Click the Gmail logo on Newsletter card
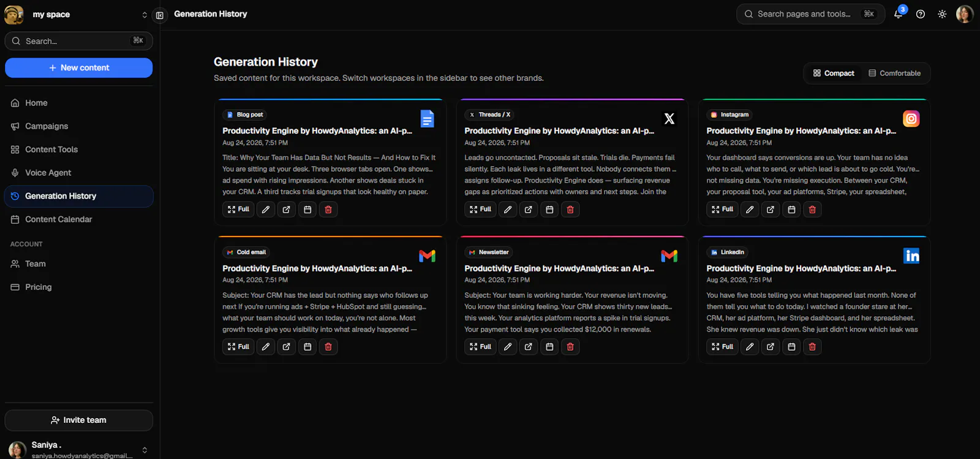This screenshot has height=459, width=980. pos(669,256)
